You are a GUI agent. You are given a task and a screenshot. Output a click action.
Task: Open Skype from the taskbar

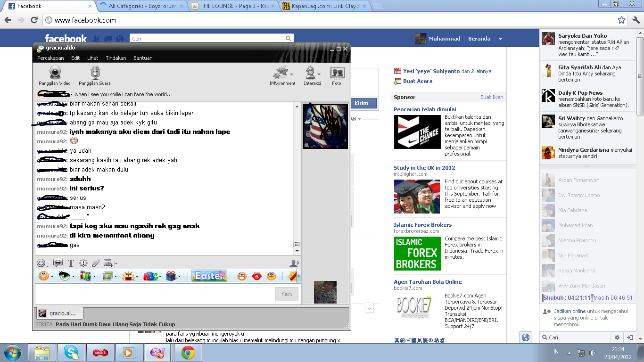[72, 353]
